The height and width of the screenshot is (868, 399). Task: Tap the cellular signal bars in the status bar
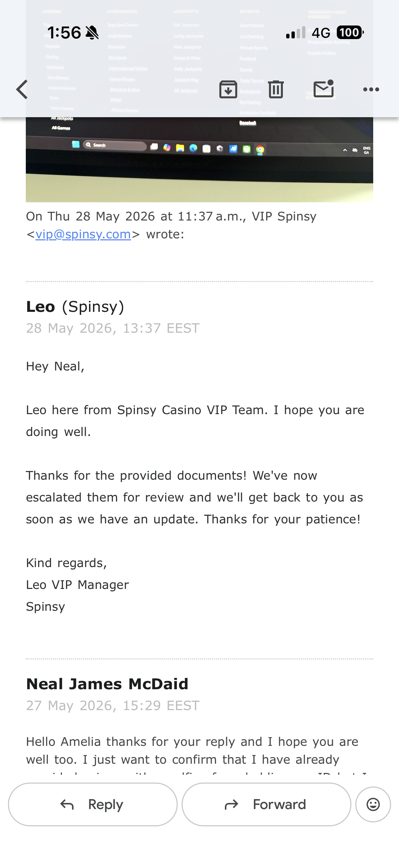click(296, 32)
